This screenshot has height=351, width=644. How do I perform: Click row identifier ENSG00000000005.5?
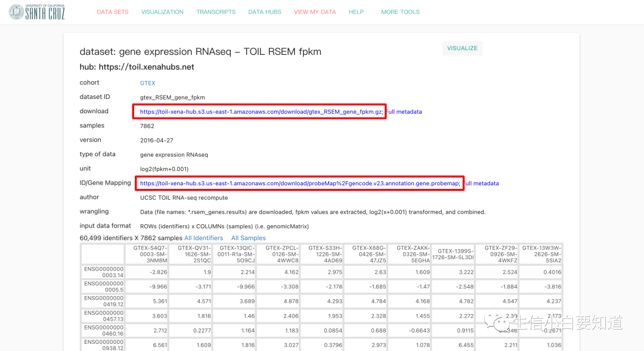(103, 287)
